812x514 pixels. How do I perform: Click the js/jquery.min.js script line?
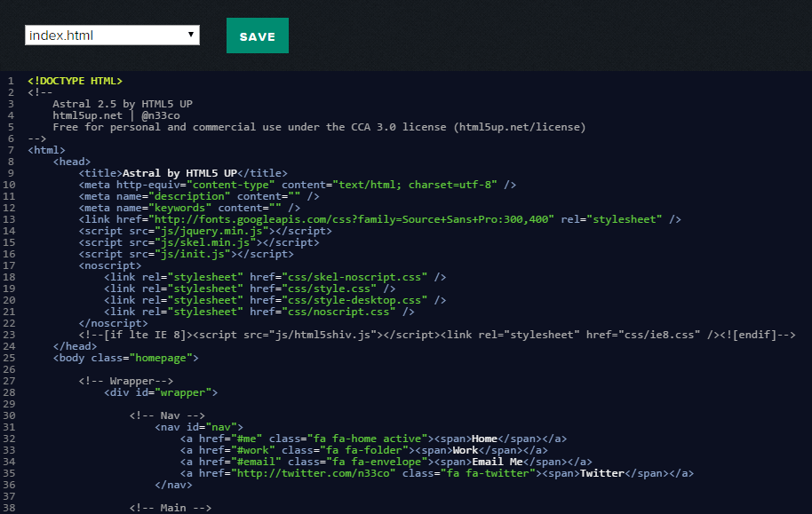(x=205, y=231)
